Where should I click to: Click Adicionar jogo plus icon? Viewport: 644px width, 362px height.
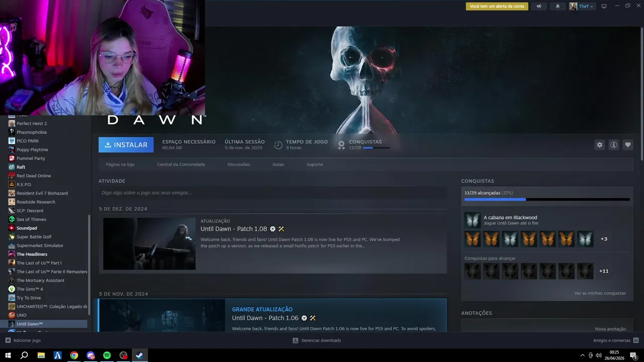[x=8, y=340]
